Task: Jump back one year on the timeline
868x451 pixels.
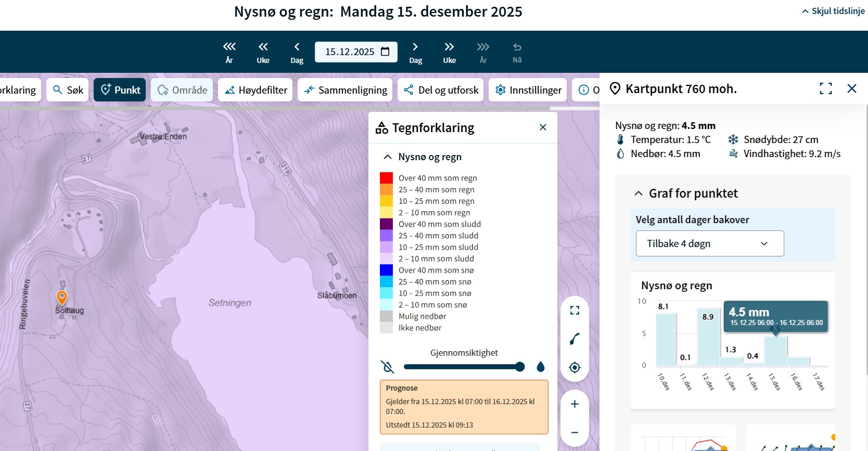Action: click(229, 52)
